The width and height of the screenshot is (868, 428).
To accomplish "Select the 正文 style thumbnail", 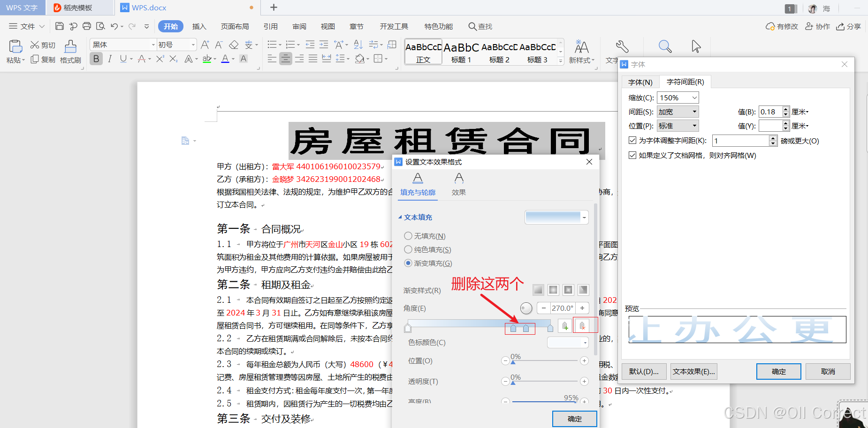I will point(423,52).
